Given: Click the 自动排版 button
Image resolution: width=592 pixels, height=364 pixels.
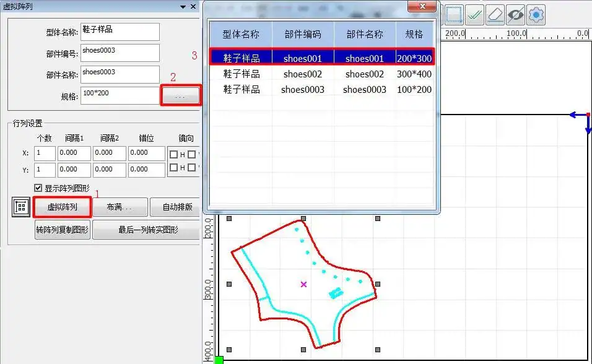Looking at the screenshot, I should point(176,207).
